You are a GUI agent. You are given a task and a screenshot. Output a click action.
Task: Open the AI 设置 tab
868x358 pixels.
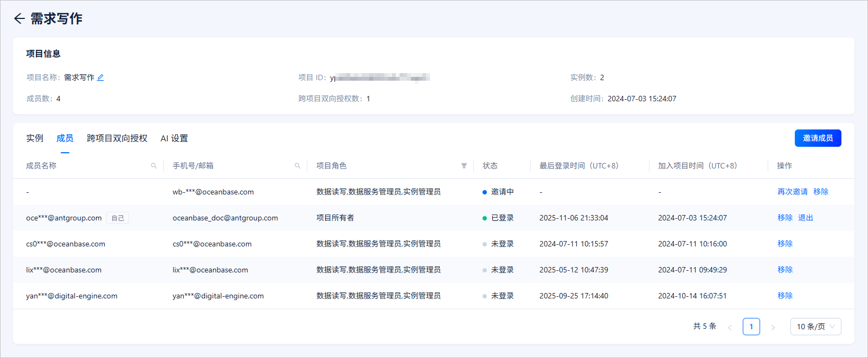[x=174, y=138]
